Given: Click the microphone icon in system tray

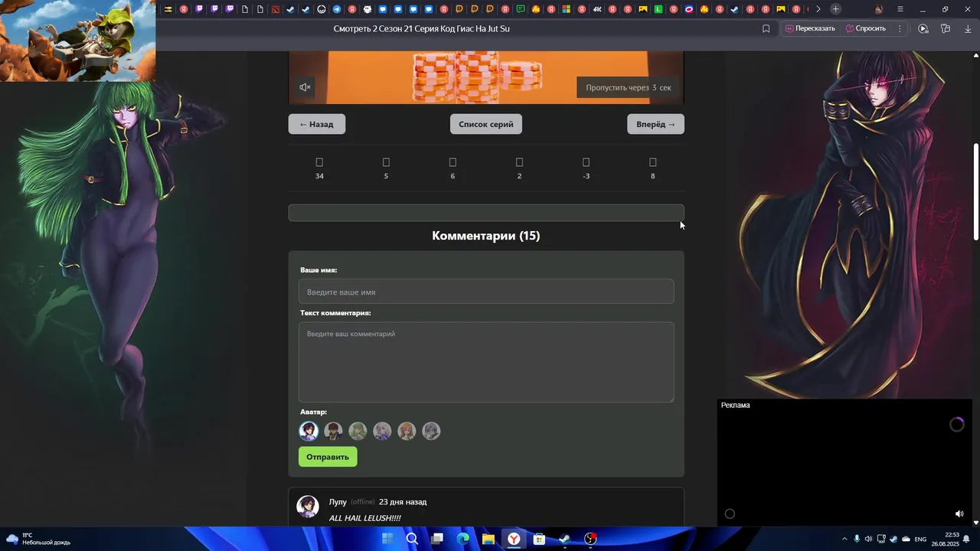Looking at the screenshot, I should [x=857, y=539].
